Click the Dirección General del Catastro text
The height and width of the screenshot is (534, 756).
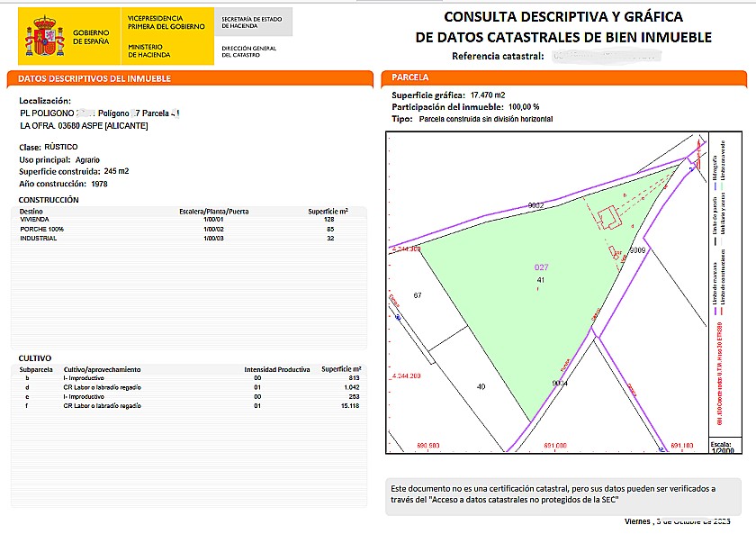(x=248, y=51)
